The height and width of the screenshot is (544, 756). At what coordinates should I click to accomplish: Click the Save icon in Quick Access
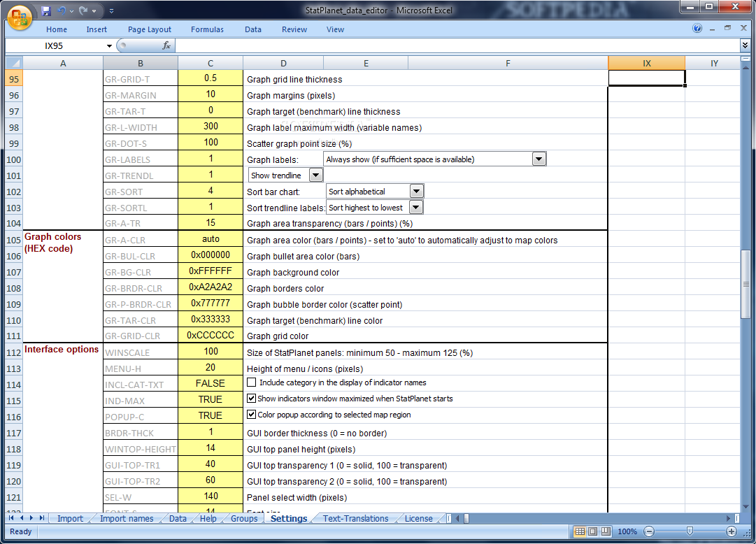[45, 10]
